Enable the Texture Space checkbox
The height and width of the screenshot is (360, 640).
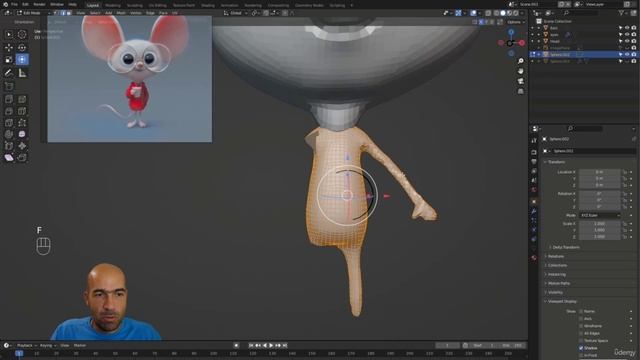[x=581, y=341]
